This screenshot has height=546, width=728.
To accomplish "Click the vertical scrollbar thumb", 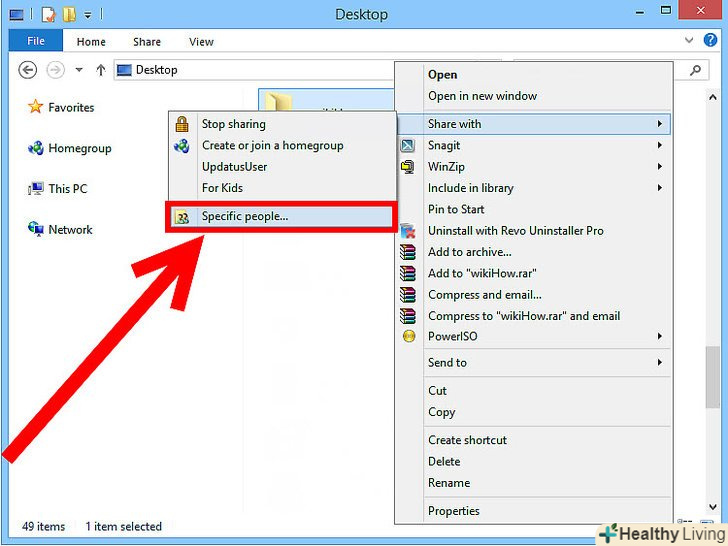I will [x=712, y=377].
